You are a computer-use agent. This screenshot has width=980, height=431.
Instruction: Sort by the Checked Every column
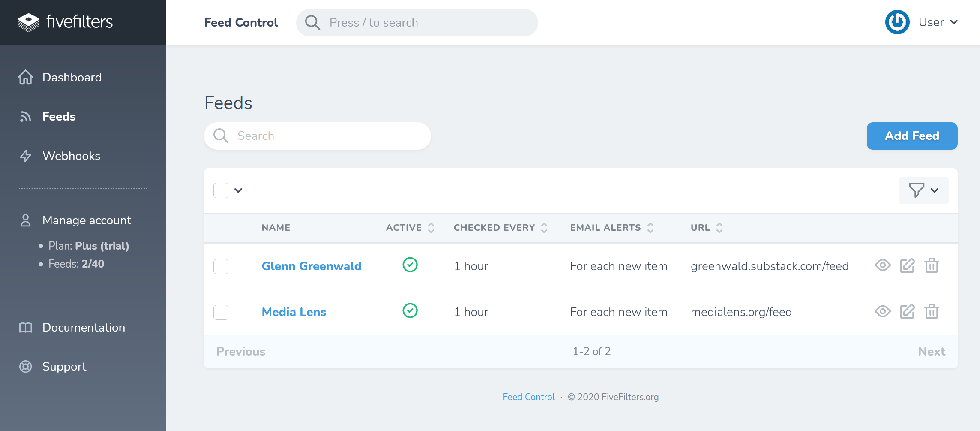[x=500, y=228]
